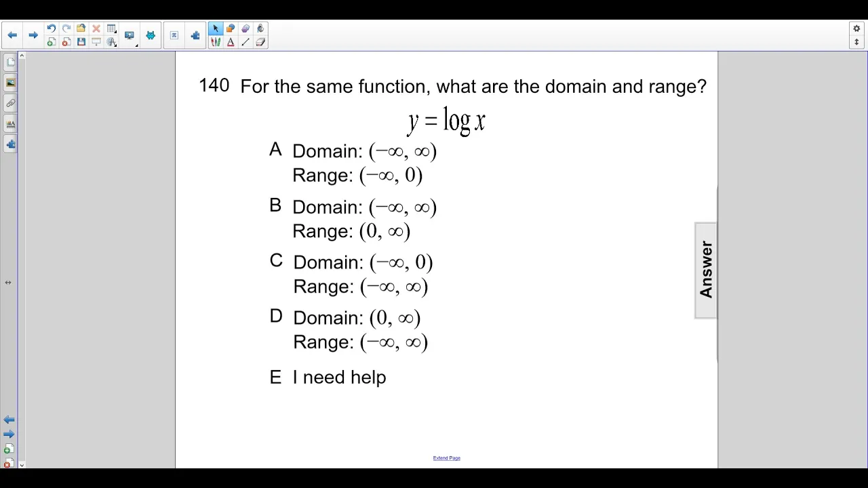Click the bottom-left add page icon

click(7, 449)
